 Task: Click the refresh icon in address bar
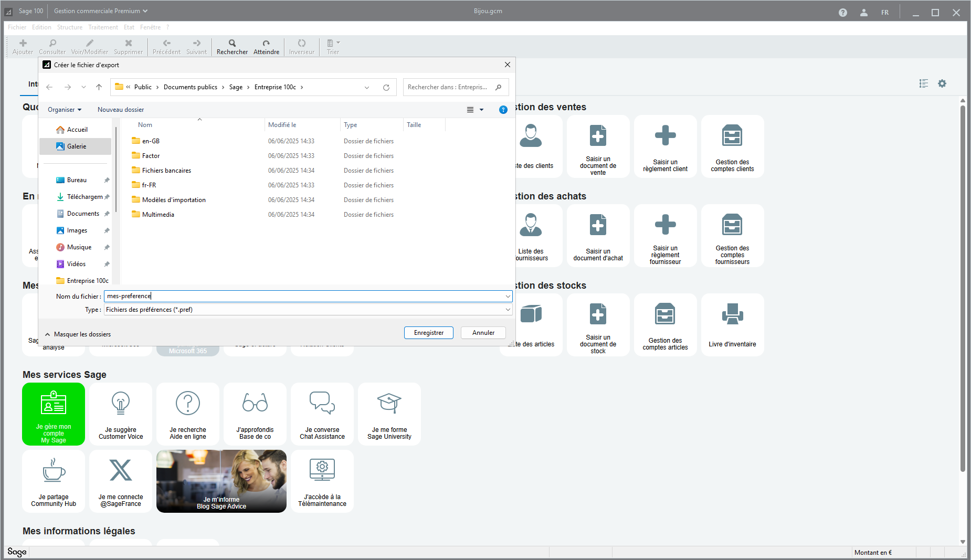coord(386,88)
